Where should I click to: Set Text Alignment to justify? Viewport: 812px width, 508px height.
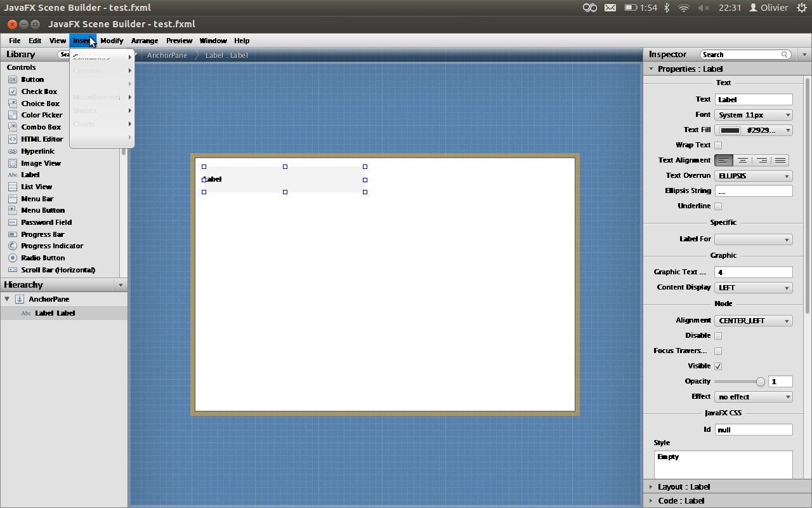point(780,161)
